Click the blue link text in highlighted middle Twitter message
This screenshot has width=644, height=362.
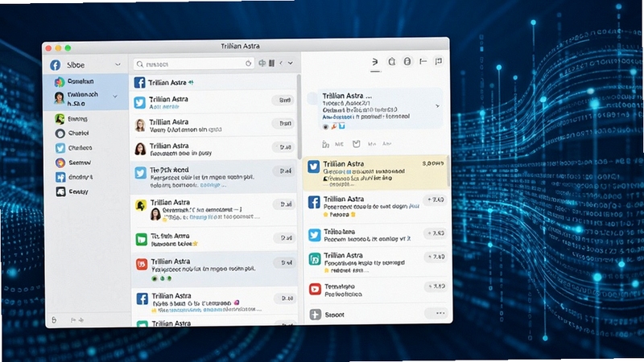point(212,185)
